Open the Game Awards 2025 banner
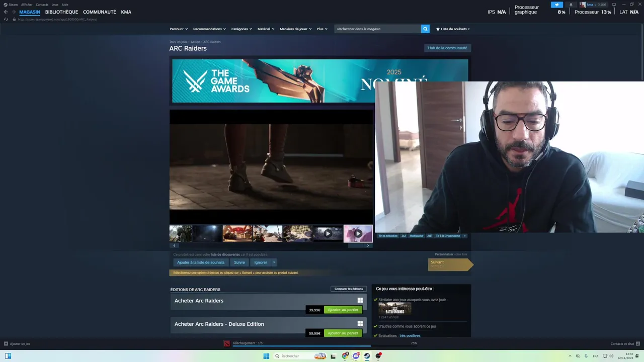The image size is (644, 362). [x=320, y=81]
